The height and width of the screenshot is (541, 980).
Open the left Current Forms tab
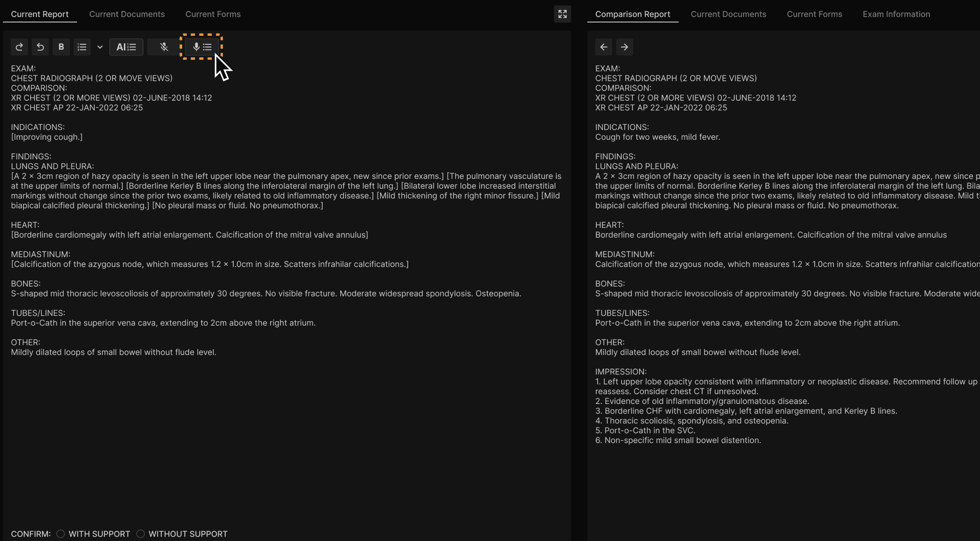pos(213,14)
